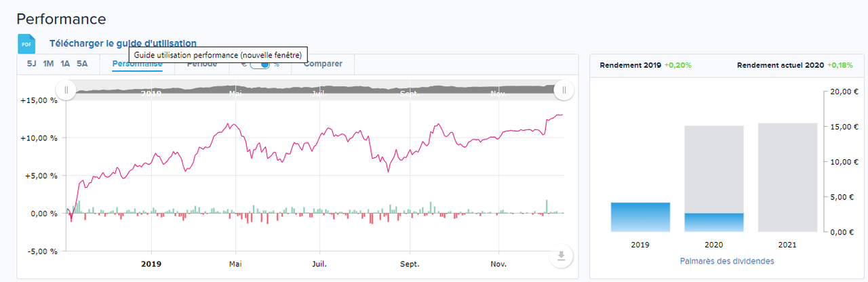Click the +10,00 % axis label
This screenshot has height=282, width=868.
click(x=38, y=138)
